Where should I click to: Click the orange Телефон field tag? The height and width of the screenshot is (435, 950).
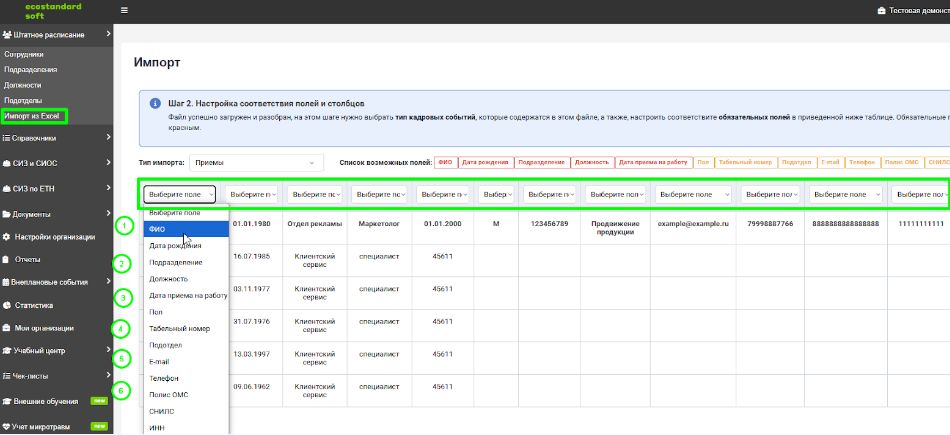[861, 162]
